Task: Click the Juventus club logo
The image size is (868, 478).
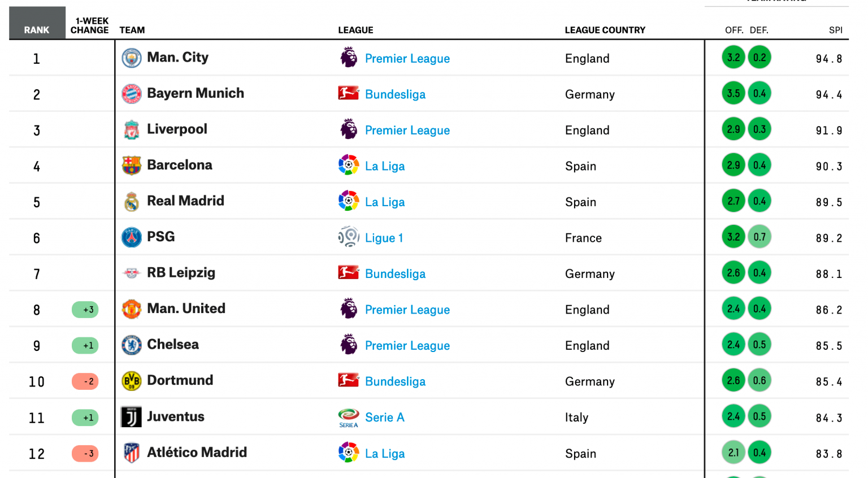Action: [132, 417]
